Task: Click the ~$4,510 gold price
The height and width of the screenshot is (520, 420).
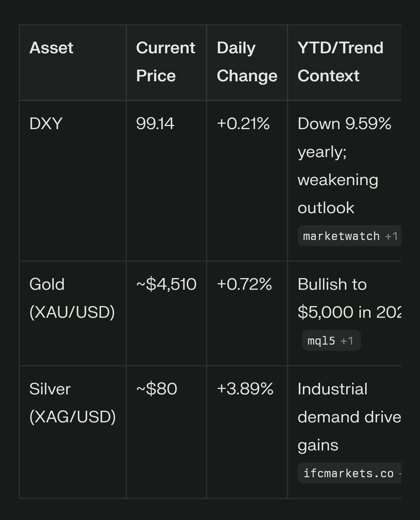Action: [x=166, y=284]
